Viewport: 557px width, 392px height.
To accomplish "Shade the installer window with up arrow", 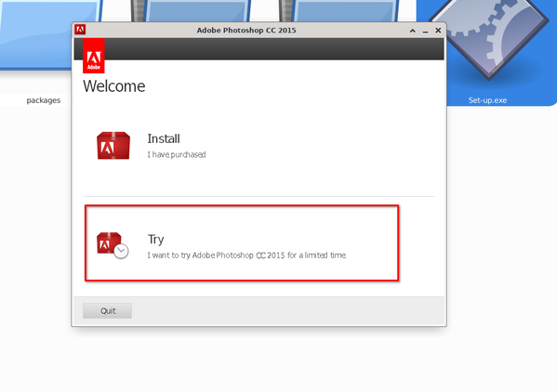I will click(413, 31).
